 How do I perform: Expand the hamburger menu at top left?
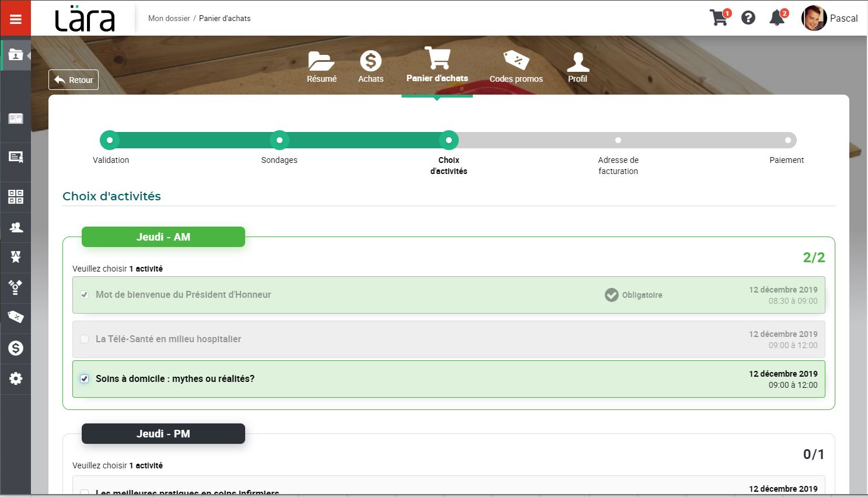(15, 18)
